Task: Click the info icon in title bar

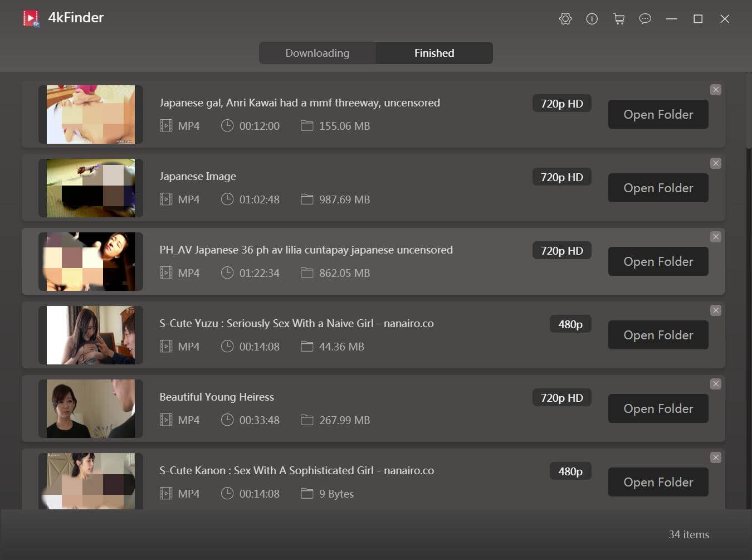Action: coord(592,19)
